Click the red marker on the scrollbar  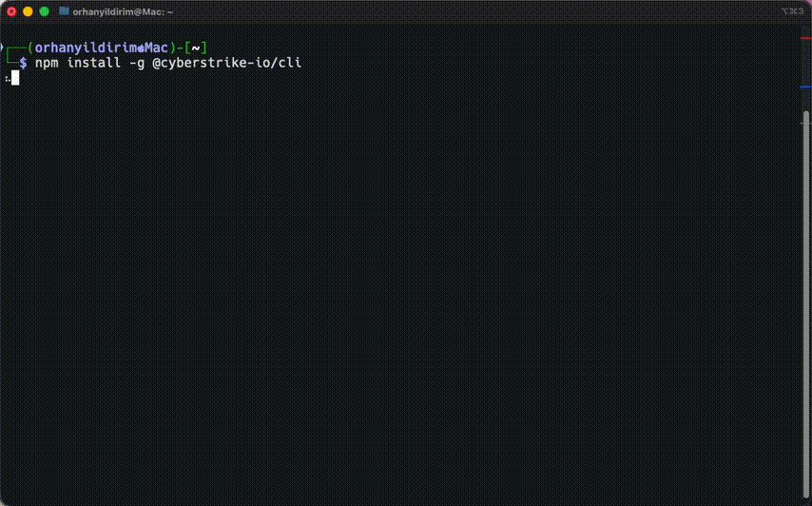click(x=805, y=39)
